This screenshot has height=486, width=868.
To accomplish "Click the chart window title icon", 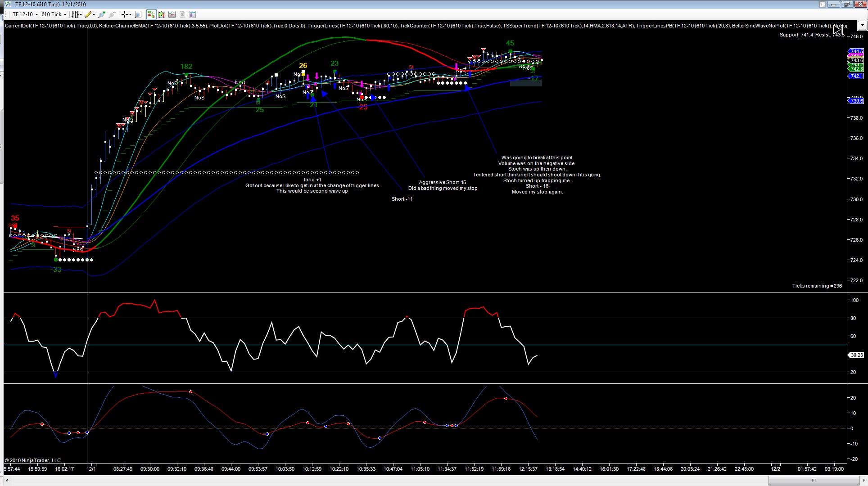I will point(8,4).
